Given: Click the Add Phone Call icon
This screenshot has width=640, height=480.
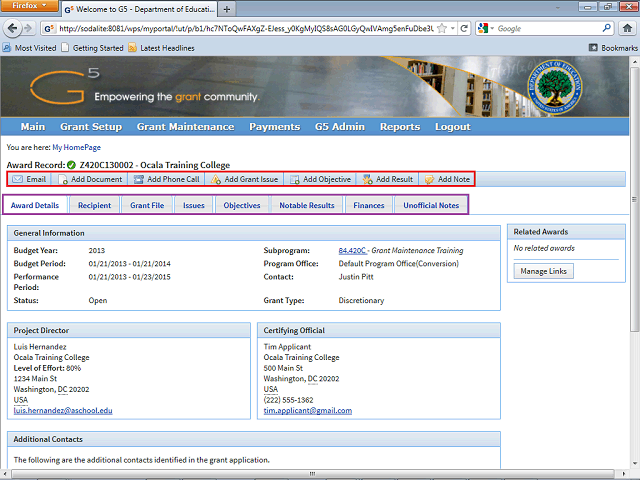Looking at the screenshot, I should coord(139,180).
